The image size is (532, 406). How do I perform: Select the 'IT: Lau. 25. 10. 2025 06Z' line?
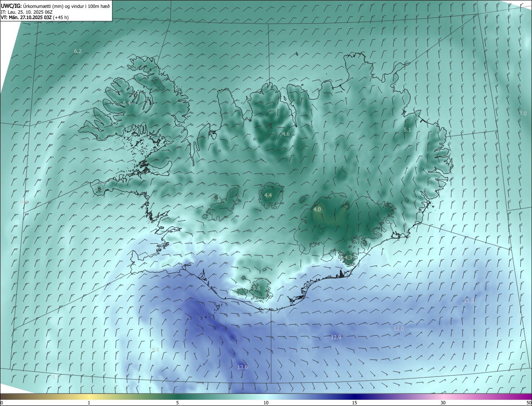(27, 12)
